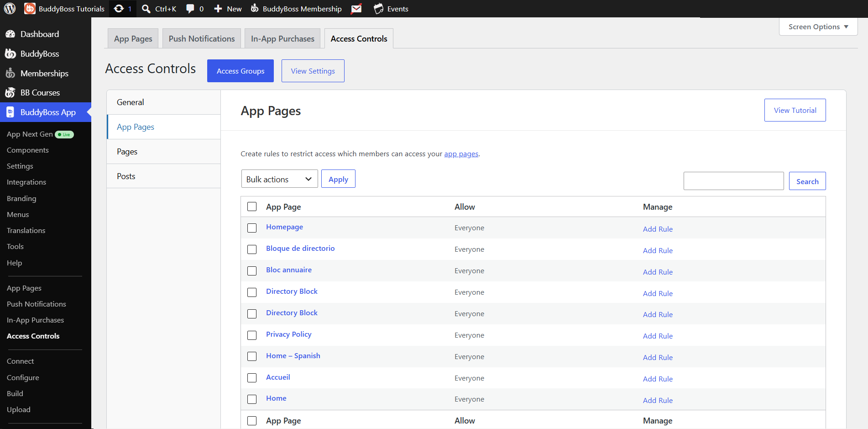Click the BuddyBoss App sidebar icon

coord(10,112)
